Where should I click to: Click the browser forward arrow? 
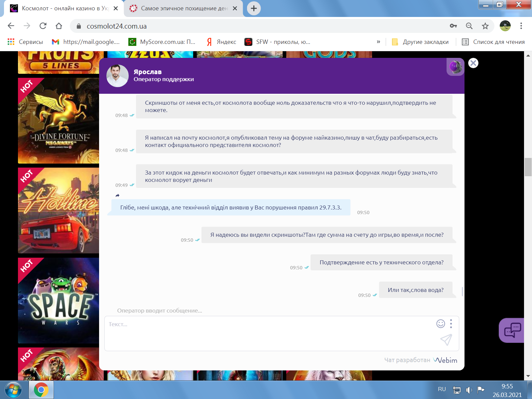[27, 26]
